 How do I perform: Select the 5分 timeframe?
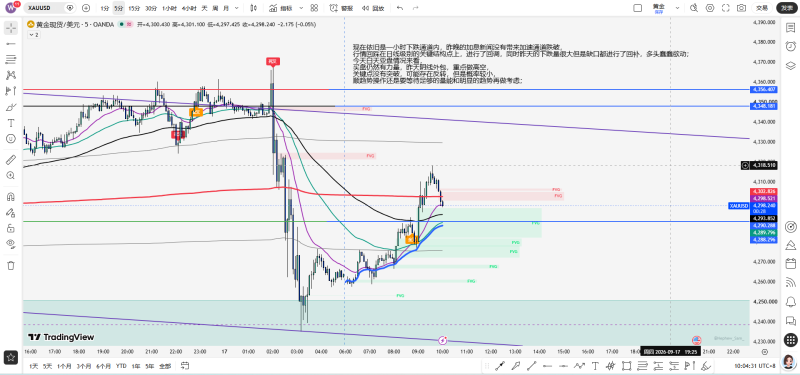pyautogui.click(x=119, y=8)
